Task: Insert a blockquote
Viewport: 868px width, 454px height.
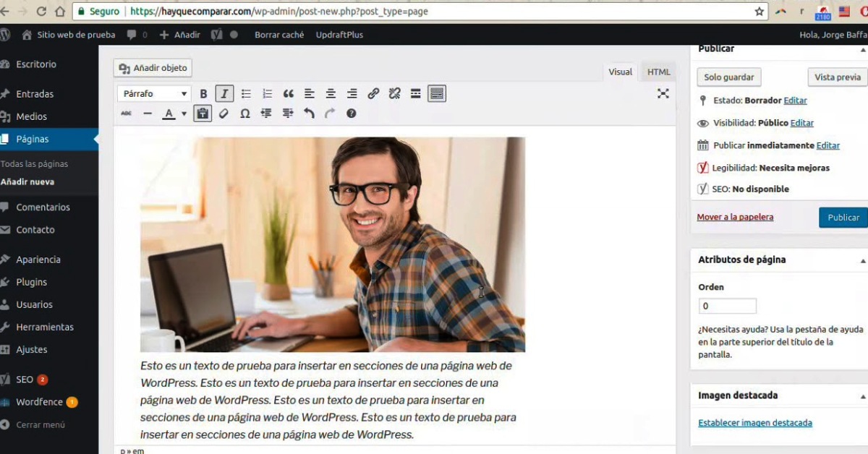Action: coord(288,93)
